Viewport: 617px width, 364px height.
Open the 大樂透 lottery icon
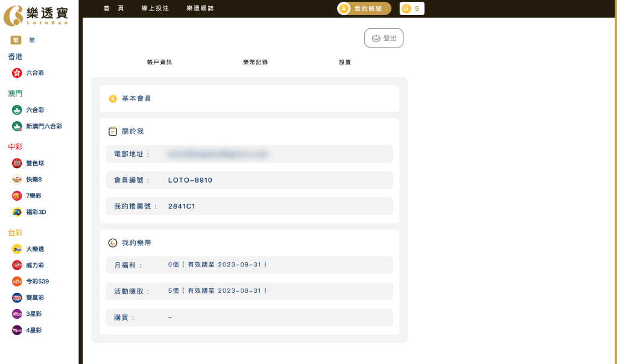click(x=17, y=249)
